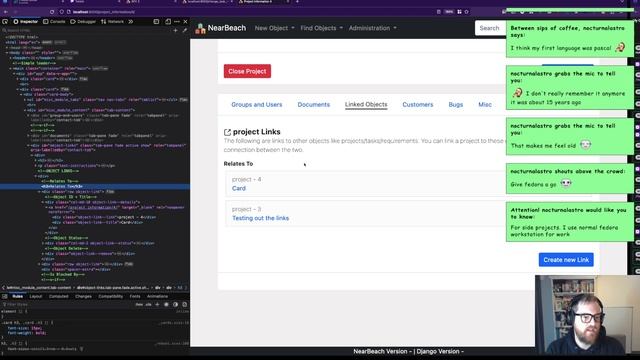Click the webcam overlay thumbnail
This screenshot has width=640, height=360.
(x=587, y=315)
